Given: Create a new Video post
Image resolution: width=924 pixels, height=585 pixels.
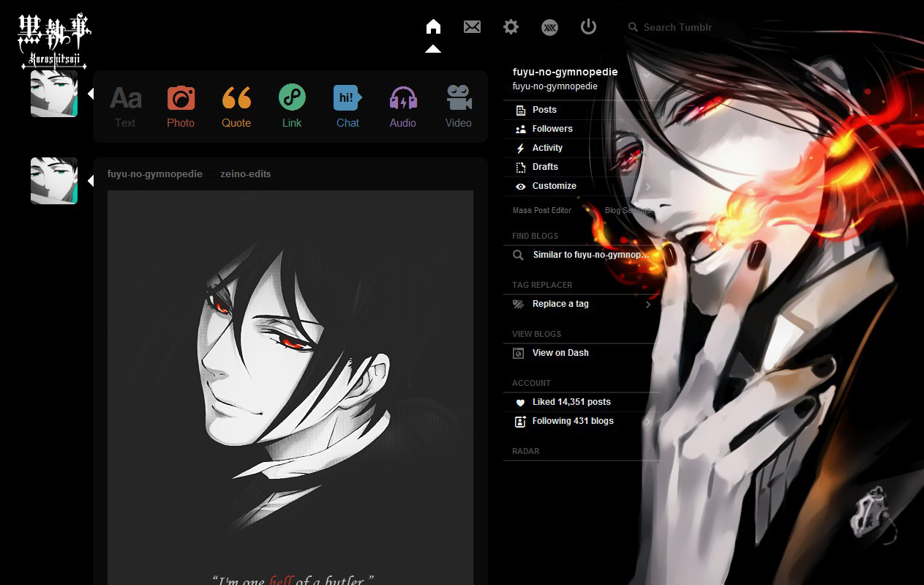Looking at the screenshot, I should click(459, 106).
